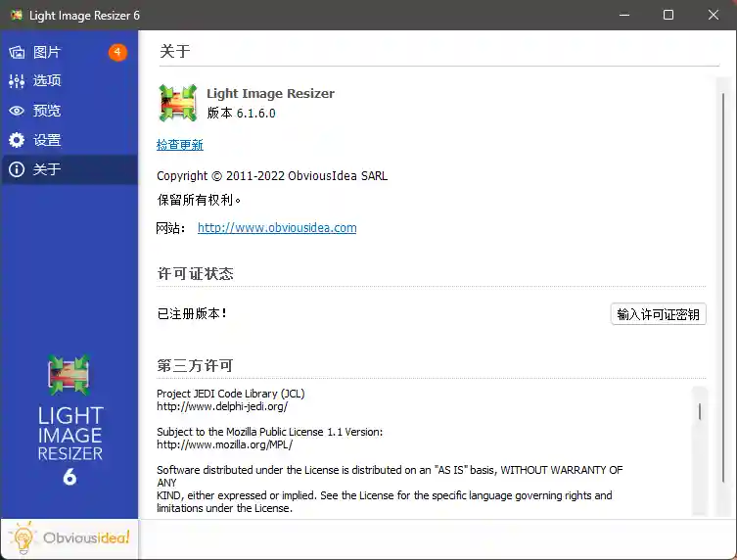Click the 关于 info circle icon
This screenshot has width=737, height=560.
[x=17, y=169]
